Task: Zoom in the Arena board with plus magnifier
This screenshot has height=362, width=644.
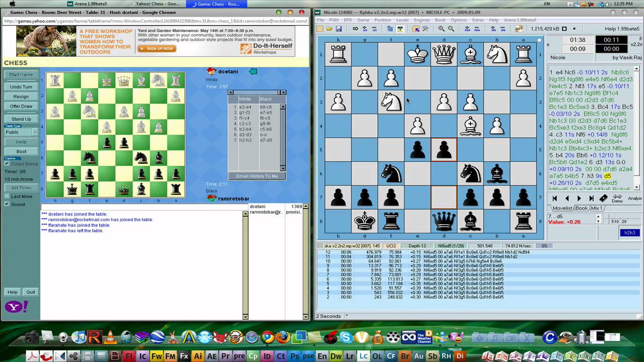Action: (x=441, y=29)
